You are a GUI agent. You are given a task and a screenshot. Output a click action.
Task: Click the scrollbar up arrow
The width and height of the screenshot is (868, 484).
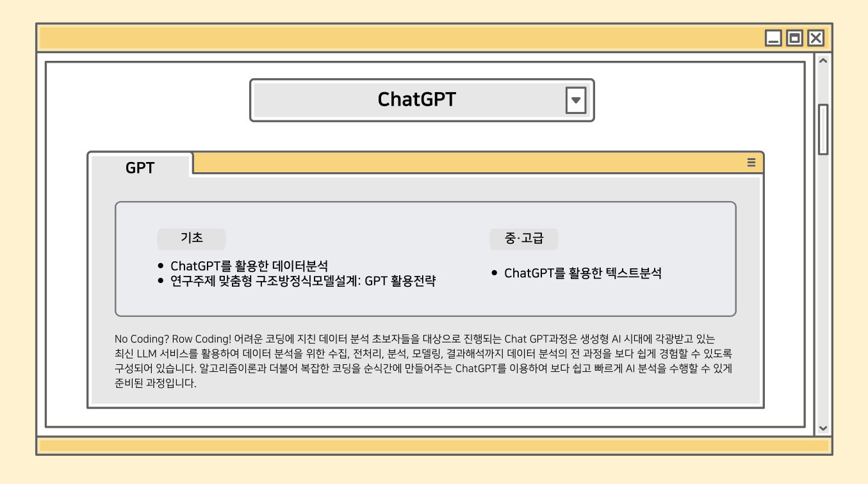pos(823,61)
